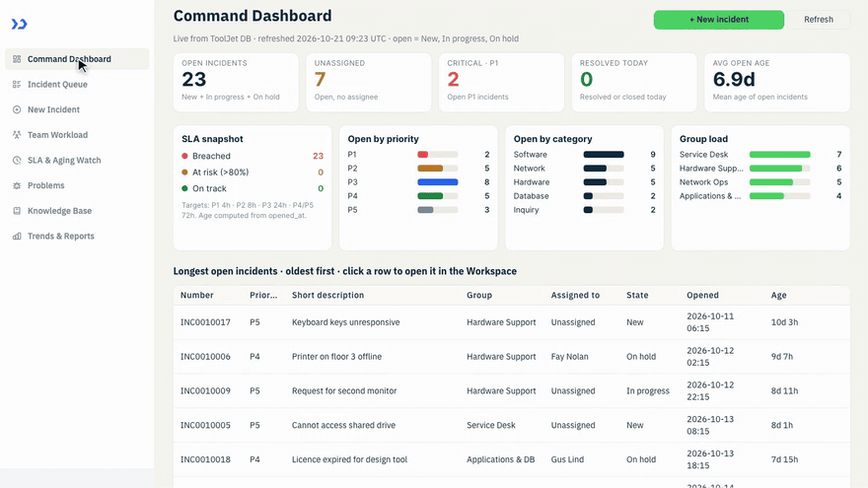The width and height of the screenshot is (868, 488).
Task: Click the Trends & Reports chart icon
Action: pos(17,236)
